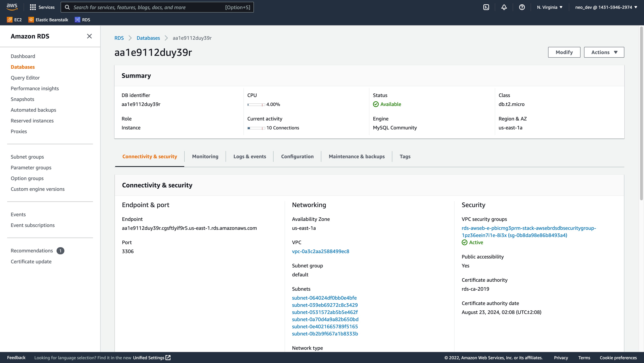Open Events in the sidebar
This screenshot has height=363, width=644.
(18, 214)
